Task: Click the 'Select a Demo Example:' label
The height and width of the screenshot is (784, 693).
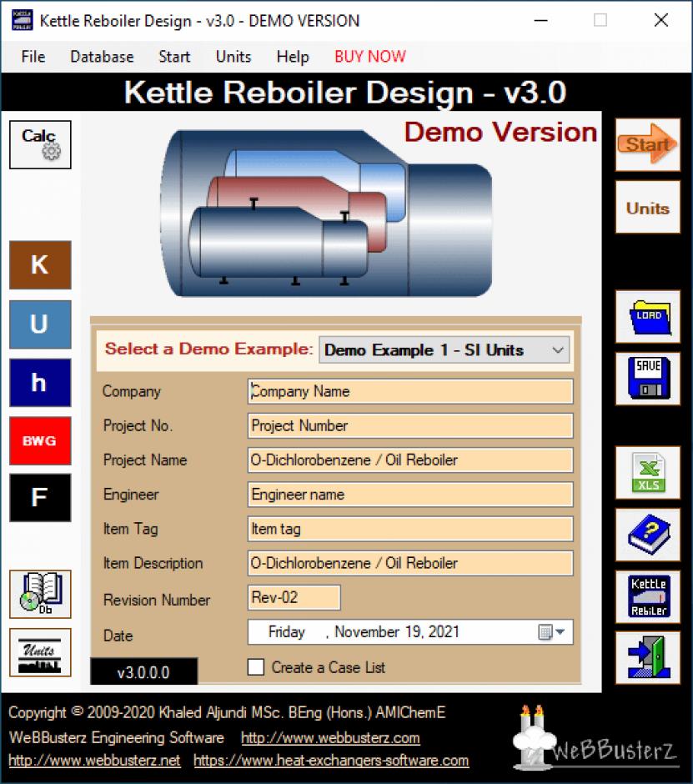Action: 208,349
